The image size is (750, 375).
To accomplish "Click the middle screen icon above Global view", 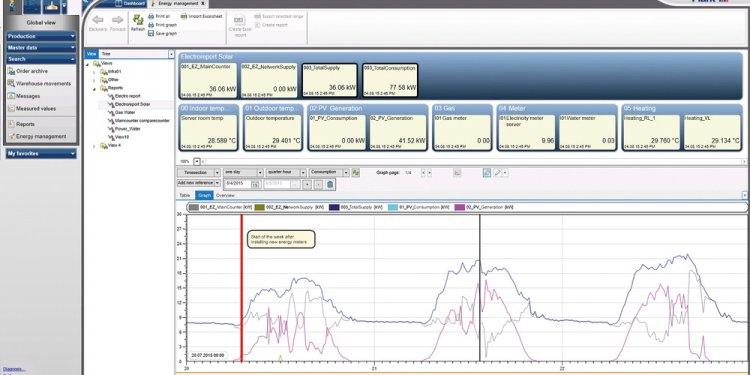I will tap(31, 6).
